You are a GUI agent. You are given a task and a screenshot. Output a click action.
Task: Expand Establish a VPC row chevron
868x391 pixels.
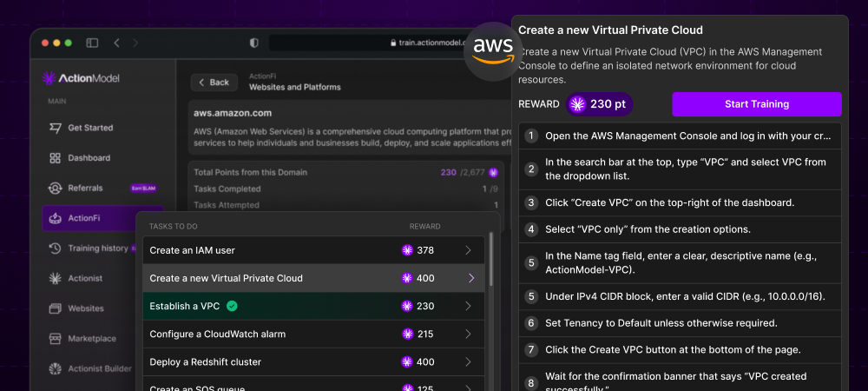tap(469, 306)
